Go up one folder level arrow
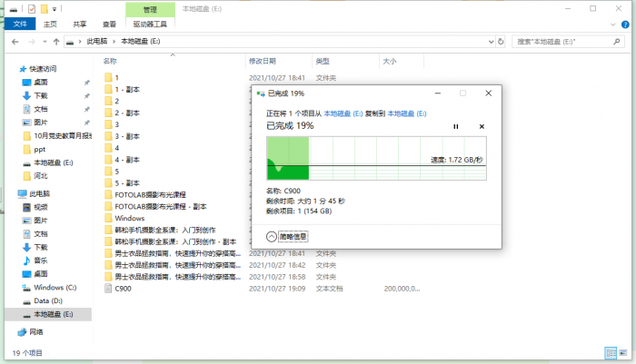This screenshot has height=364, width=636. tap(56, 42)
